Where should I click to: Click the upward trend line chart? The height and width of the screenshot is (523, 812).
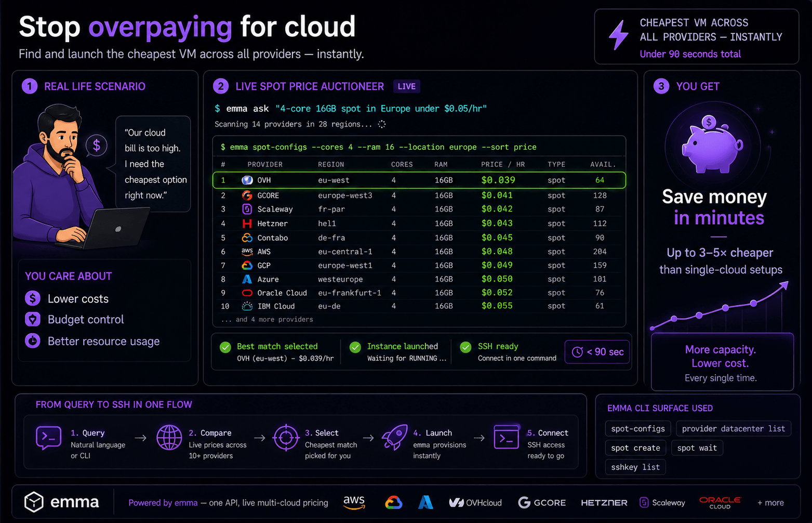point(720,307)
